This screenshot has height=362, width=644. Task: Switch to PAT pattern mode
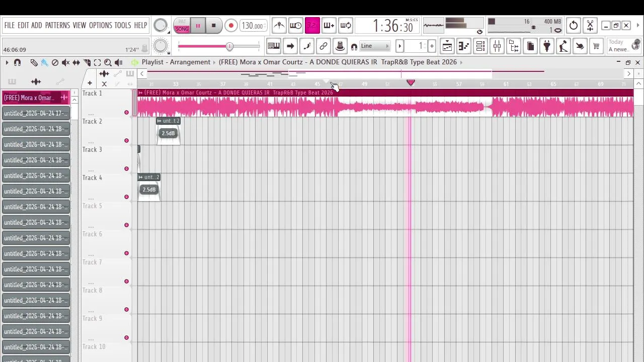tap(182, 22)
